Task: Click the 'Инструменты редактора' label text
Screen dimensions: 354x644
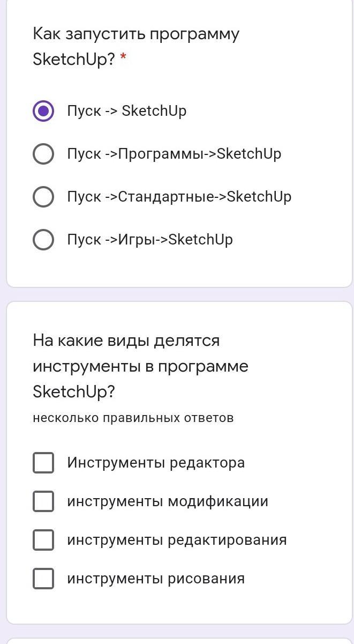Action: (x=156, y=463)
